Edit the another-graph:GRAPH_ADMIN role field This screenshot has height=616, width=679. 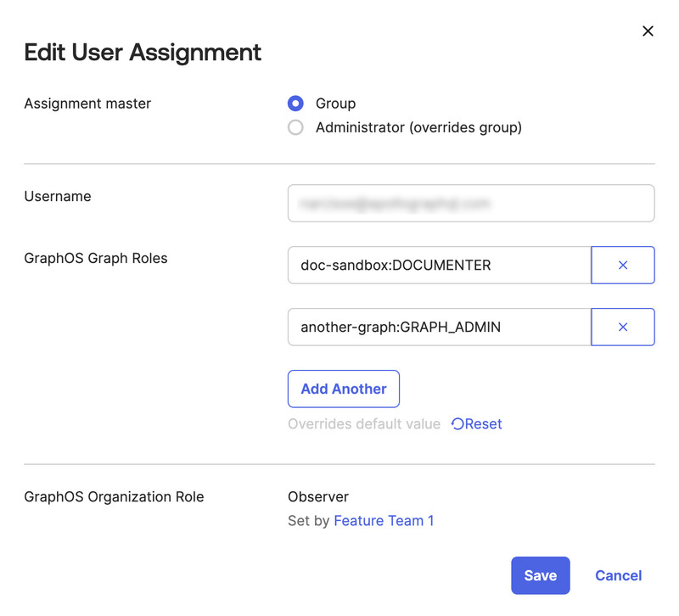coord(440,328)
